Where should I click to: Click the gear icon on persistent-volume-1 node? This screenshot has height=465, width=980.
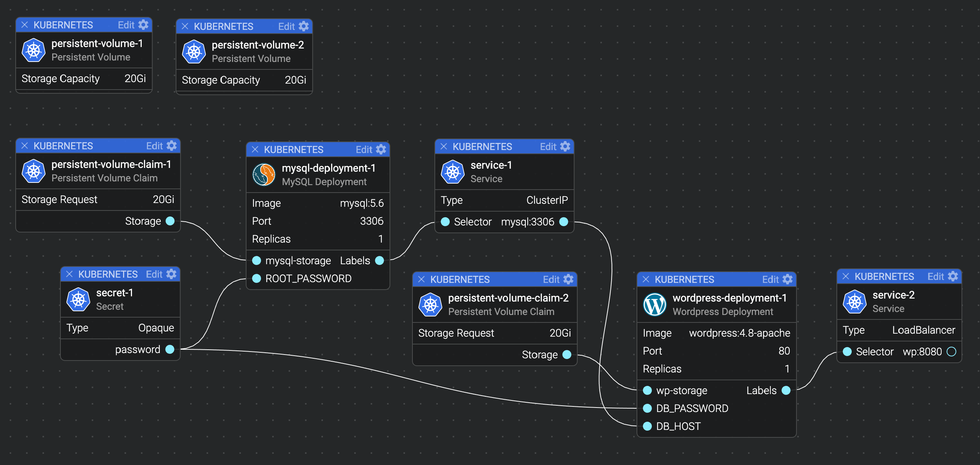pyautogui.click(x=144, y=25)
